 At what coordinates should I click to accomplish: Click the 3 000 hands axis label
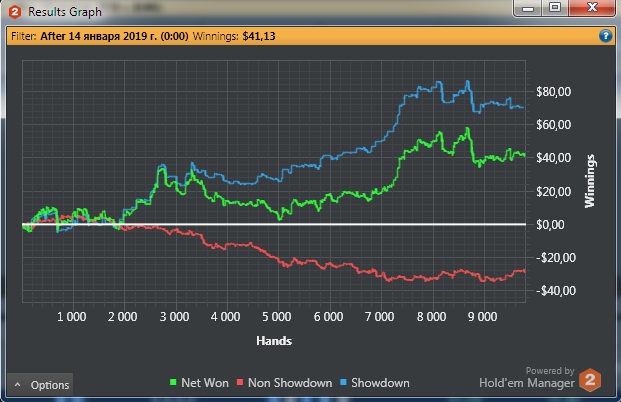[174, 317]
